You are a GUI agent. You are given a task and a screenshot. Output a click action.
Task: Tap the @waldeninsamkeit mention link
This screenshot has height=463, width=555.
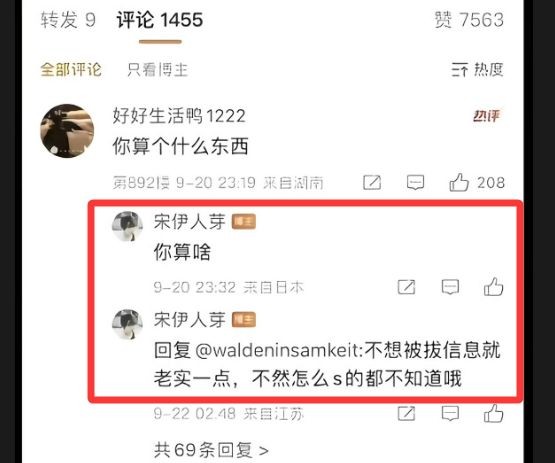pyautogui.click(x=278, y=350)
